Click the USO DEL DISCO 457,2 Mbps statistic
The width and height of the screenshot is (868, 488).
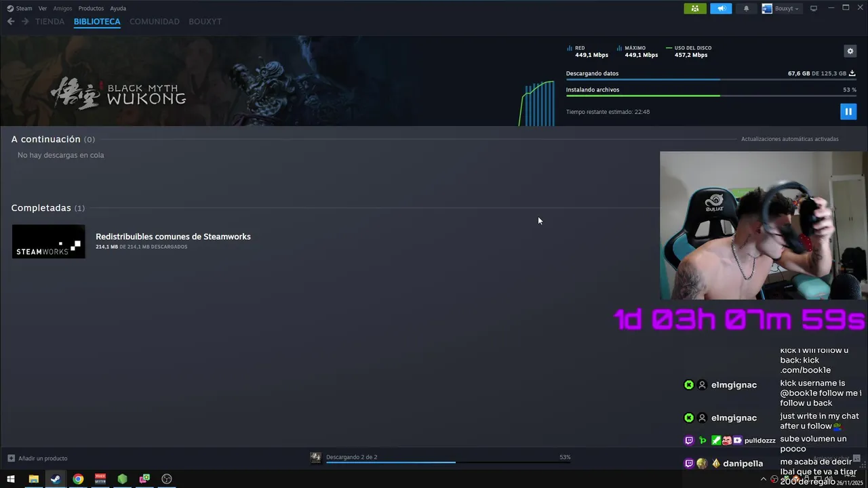coord(689,52)
